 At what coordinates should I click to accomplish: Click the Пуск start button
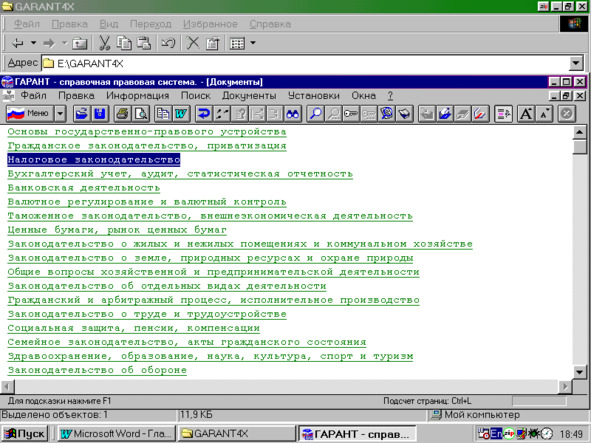coord(24,434)
